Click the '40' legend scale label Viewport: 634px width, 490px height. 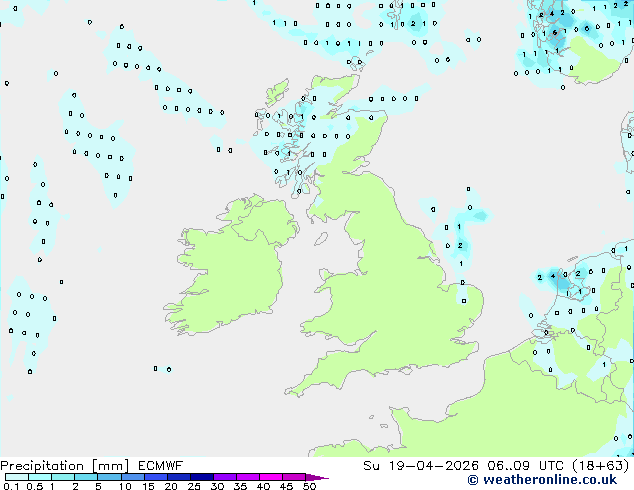click(263, 486)
